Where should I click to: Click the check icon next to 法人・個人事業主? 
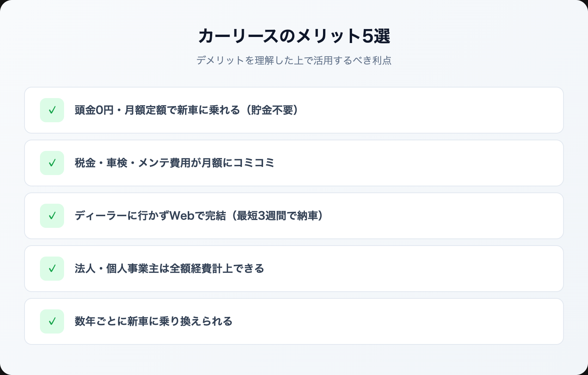tap(52, 269)
